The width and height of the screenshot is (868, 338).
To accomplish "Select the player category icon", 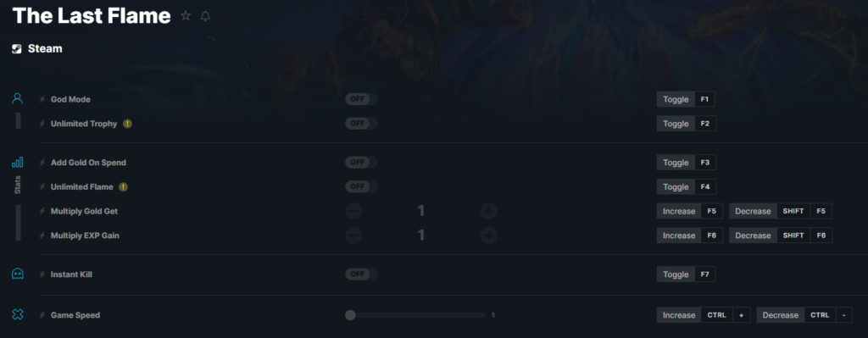I will [18, 98].
